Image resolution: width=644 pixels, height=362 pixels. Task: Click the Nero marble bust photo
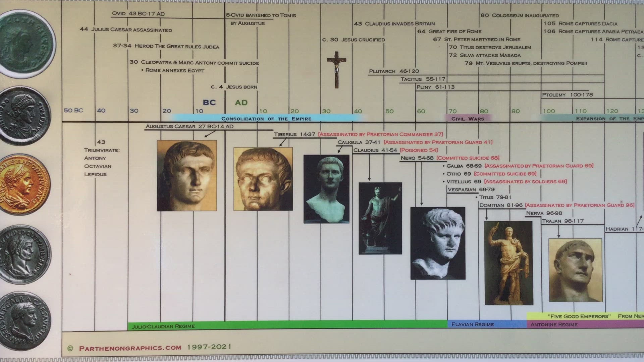coord(438,243)
